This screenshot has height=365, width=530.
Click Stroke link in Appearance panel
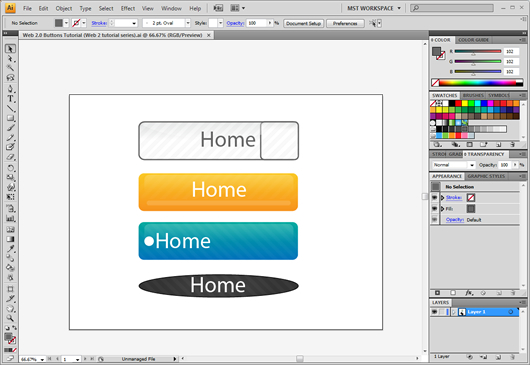click(454, 197)
